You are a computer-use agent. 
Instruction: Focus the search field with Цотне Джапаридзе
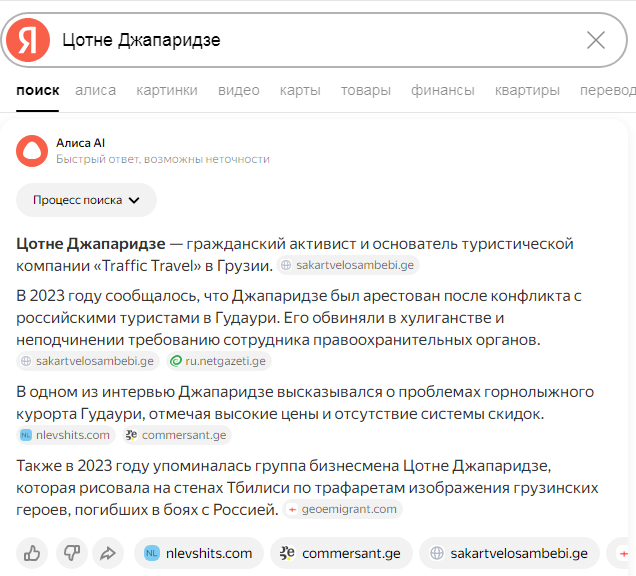[316, 40]
